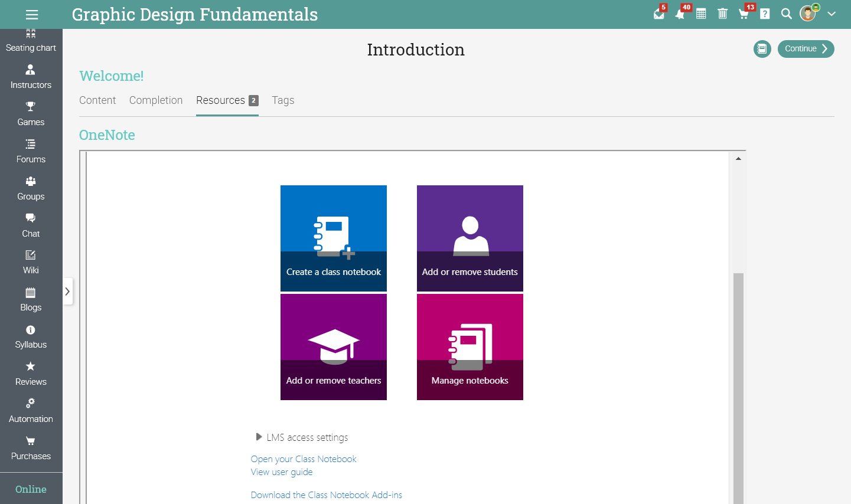851x504 pixels.
Task: Open the user avatar profile
Action: [x=808, y=13]
